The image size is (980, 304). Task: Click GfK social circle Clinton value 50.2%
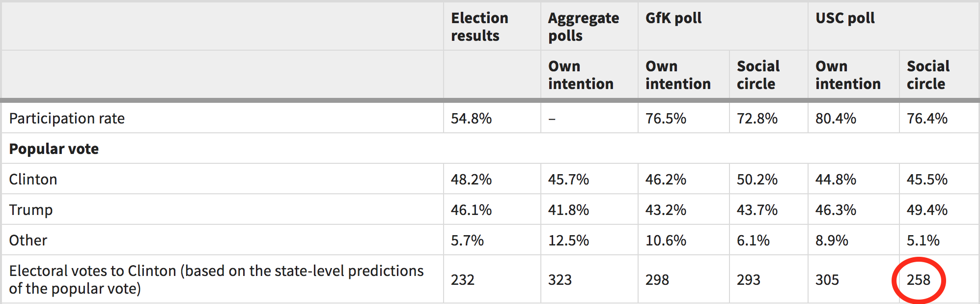[x=757, y=180]
